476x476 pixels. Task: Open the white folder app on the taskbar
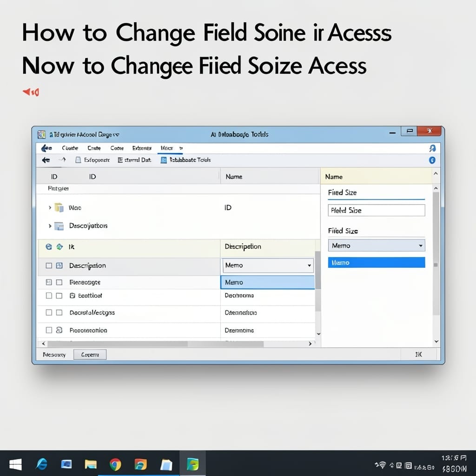point(166,465)
